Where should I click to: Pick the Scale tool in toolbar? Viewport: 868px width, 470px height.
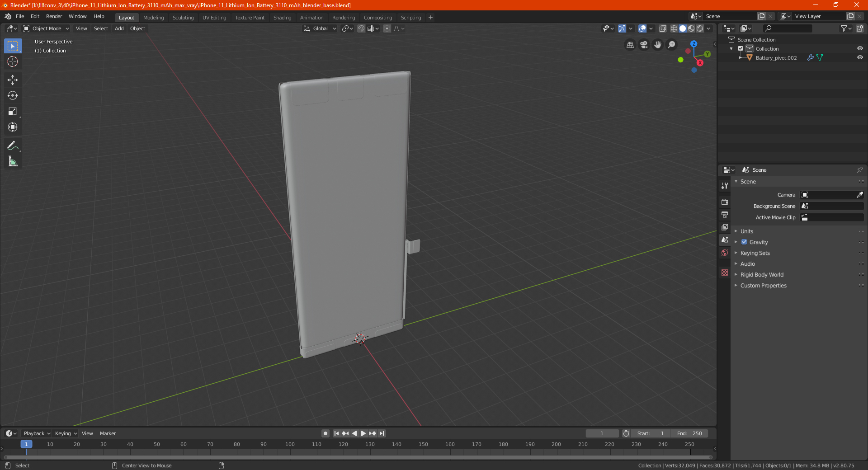tap(13, 111)
